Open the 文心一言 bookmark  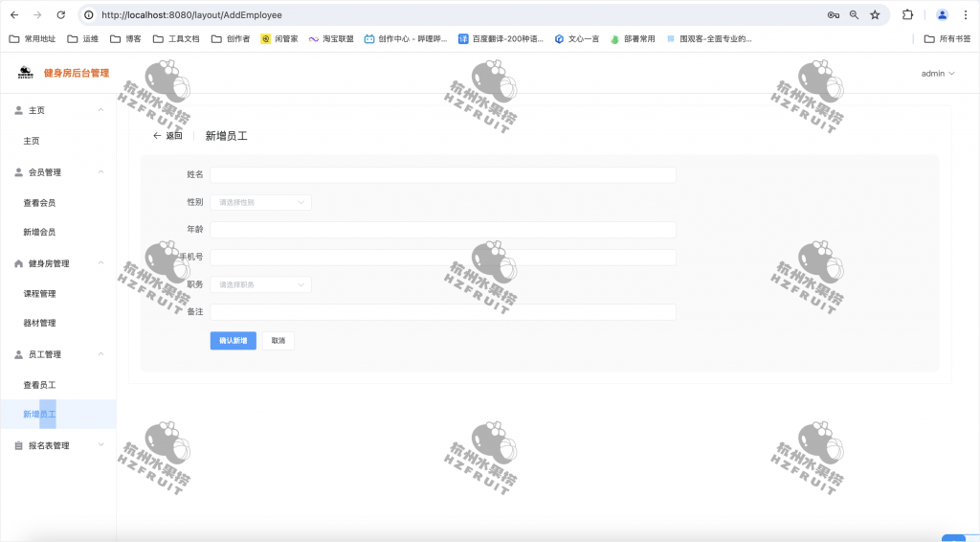click(577, 38)
